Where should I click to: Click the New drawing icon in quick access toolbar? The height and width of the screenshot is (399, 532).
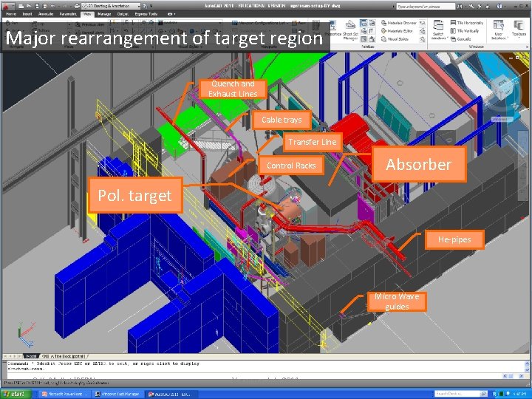tap(21, 6)
